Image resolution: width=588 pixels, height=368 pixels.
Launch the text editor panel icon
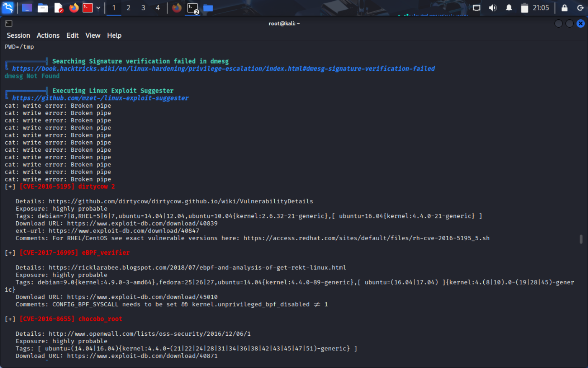click(59, 8)
